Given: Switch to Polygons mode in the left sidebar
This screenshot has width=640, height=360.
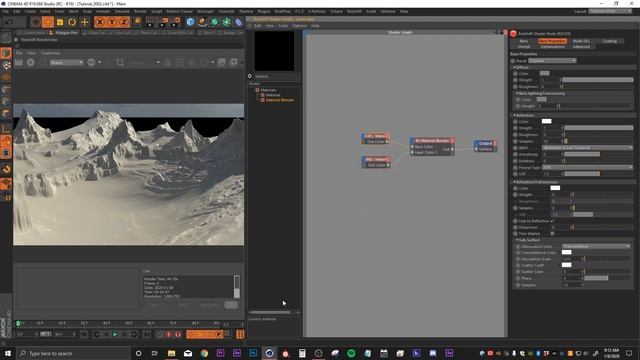Looking at the screenshot, I should tap(6, 113).
